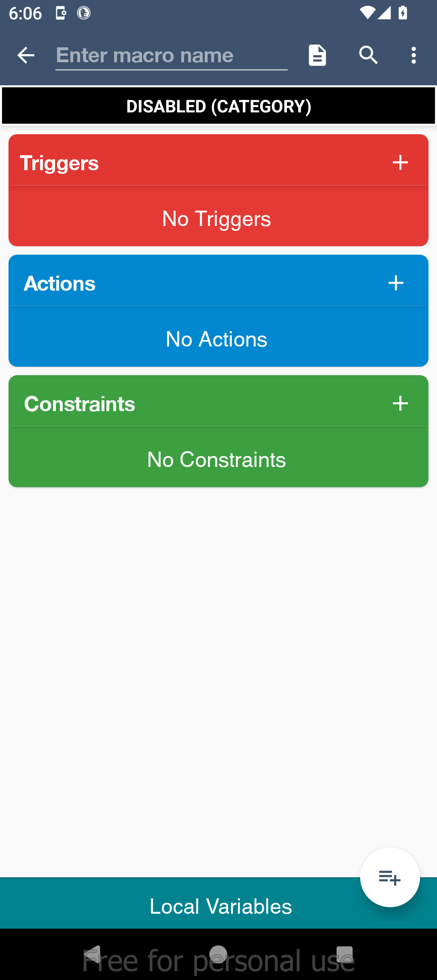Screen dimensions: 437x980
Task: Open the three-dot overflow menu
Action: 414,55
